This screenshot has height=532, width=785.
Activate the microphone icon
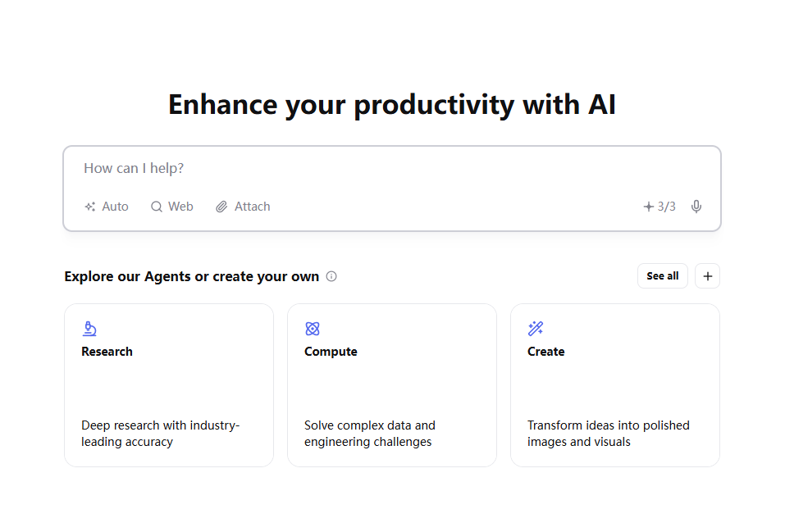(696, 206)
